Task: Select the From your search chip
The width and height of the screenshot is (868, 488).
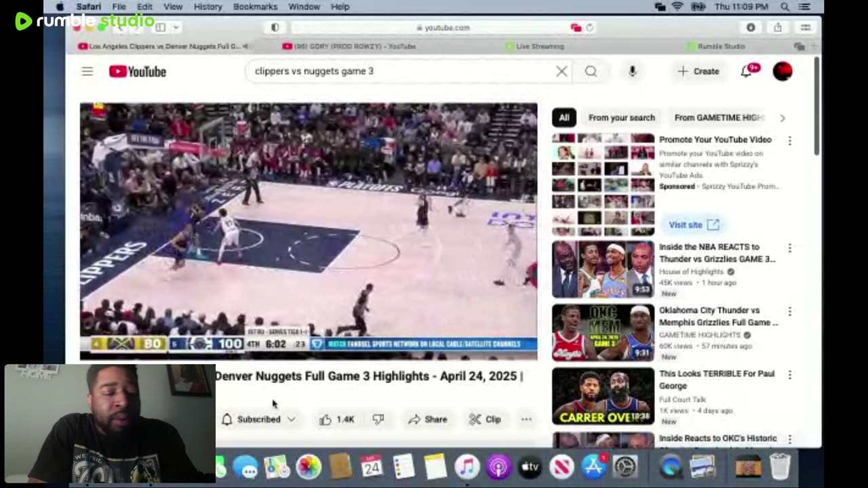Action: coord(622,118)
